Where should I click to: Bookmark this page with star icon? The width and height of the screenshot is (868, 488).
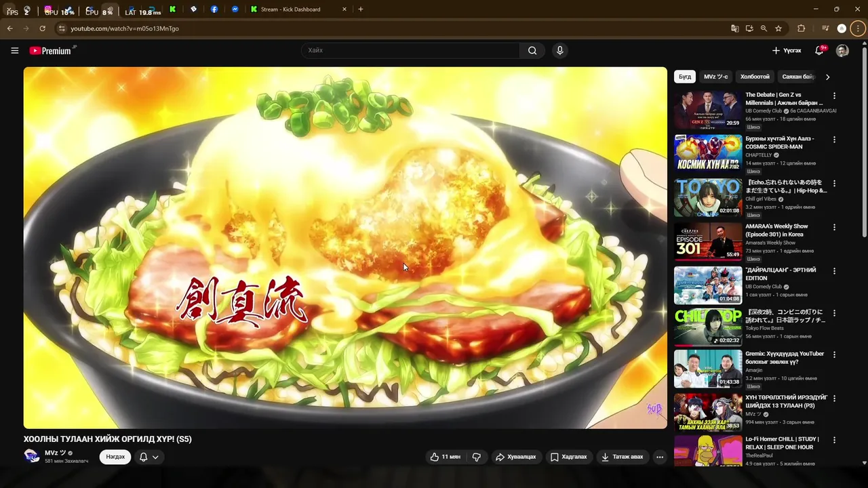coord(778,28)
